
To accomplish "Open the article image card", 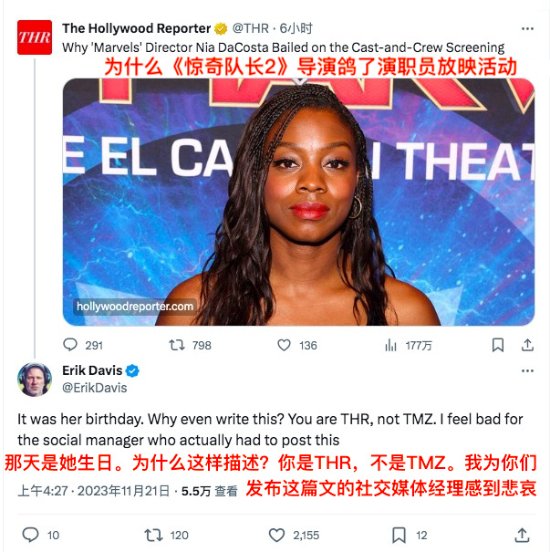I will [299, 202].
